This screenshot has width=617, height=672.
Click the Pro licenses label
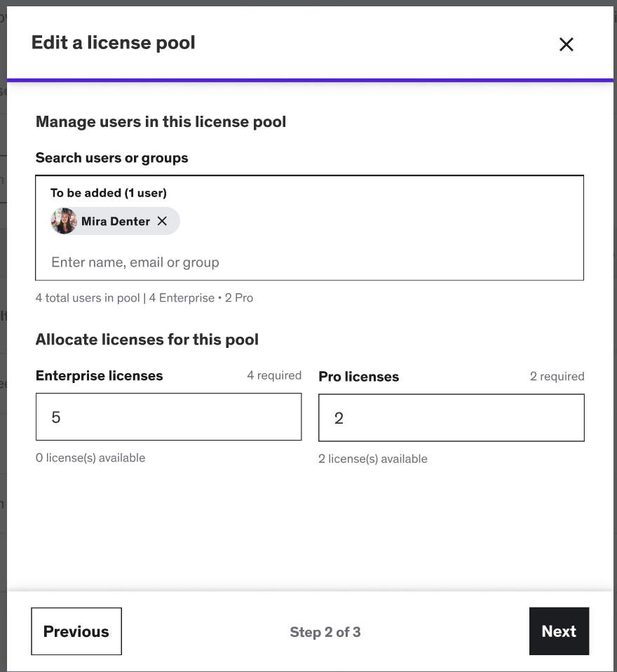click(359, 377)
